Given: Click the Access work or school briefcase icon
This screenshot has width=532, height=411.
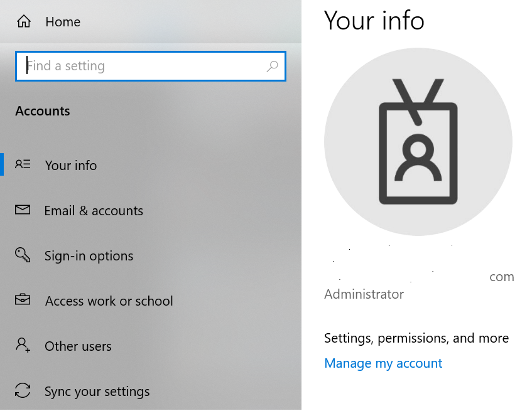Looking at the screenshot, I should coord(23,301).
